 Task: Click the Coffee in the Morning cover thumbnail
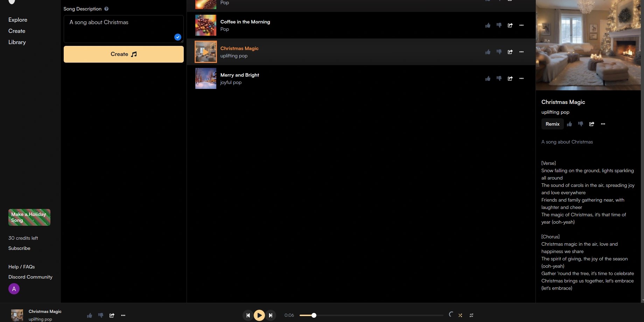pyautogui.click(x=206, y=25)
